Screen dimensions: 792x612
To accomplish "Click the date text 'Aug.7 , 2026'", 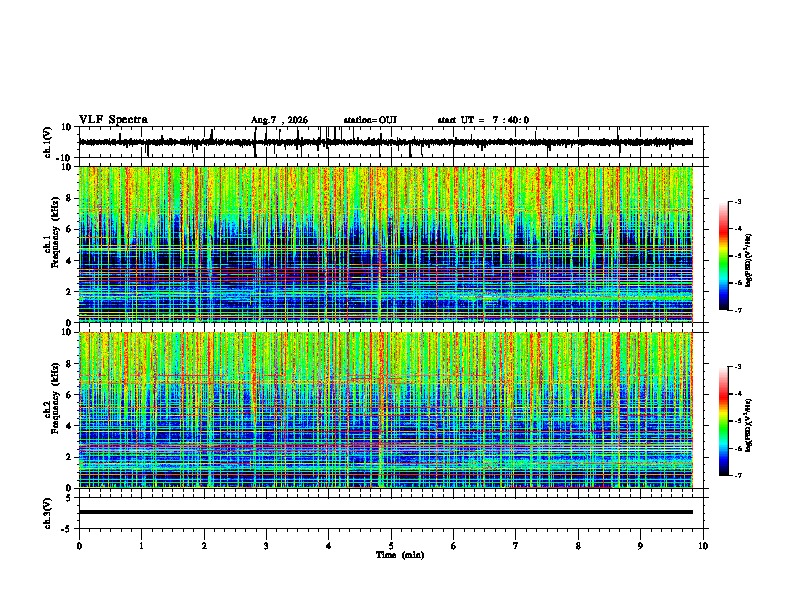I will click(x=279, y=120).
